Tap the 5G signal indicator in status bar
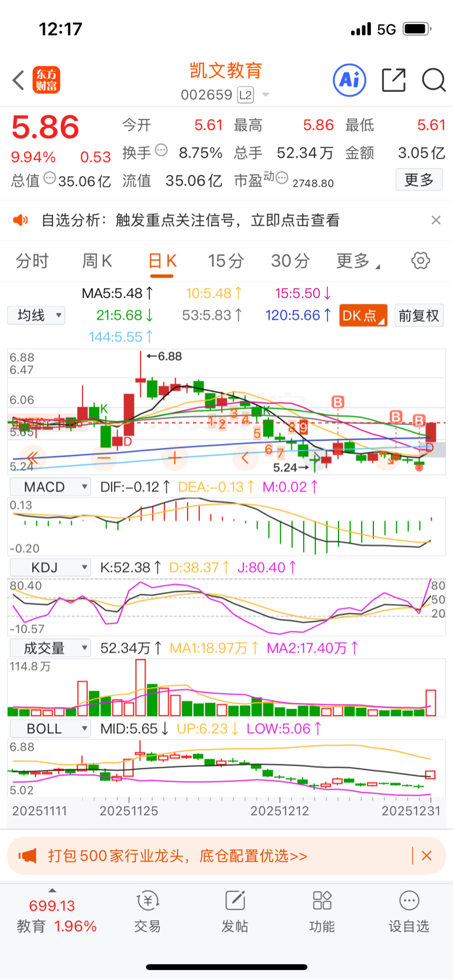 (x=386, y=29)
